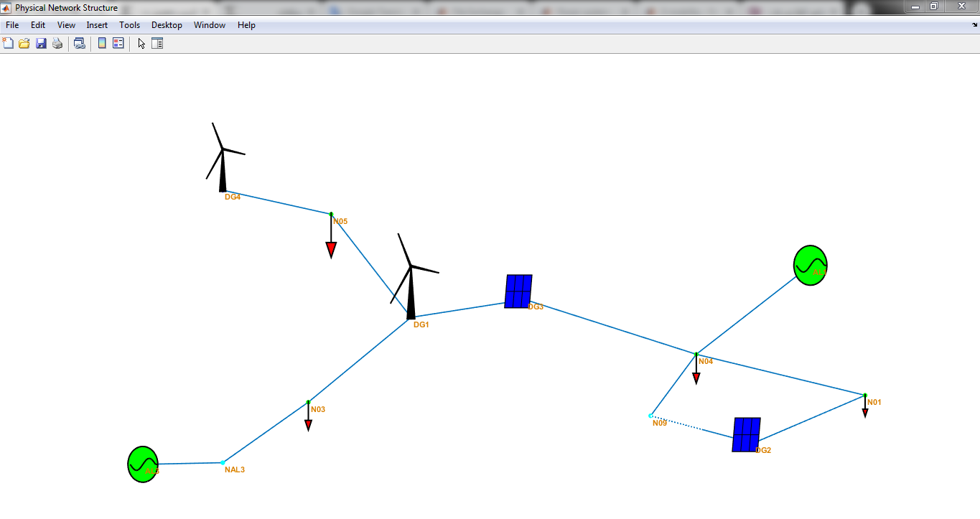Open the Insert menu
The height and width of the screenshot is (519, 980).
coord(97,25)
